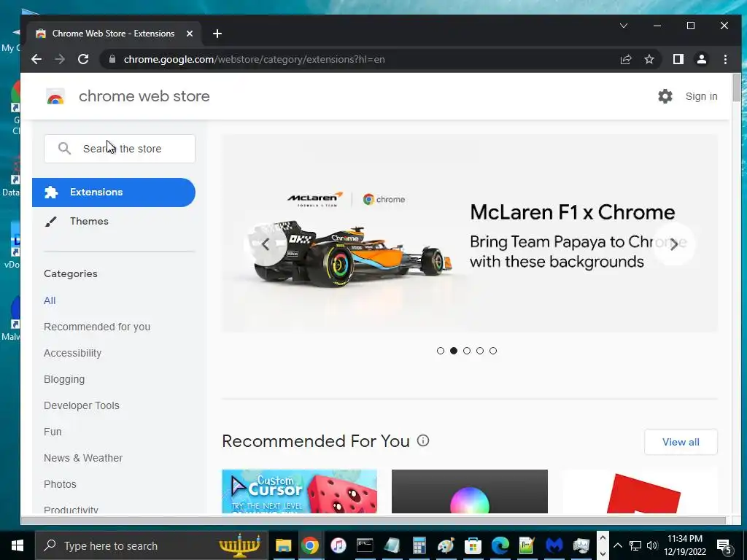Open the Developer Tools category
The height and width of the screenshot is (560, 747).
82,405
